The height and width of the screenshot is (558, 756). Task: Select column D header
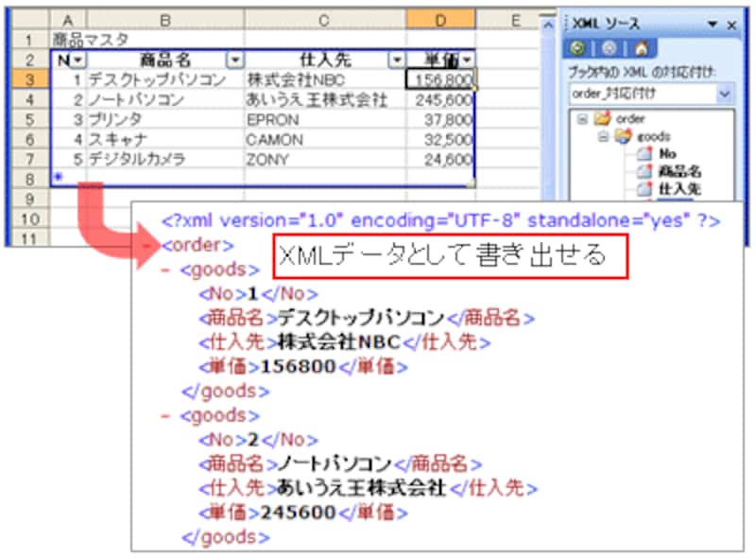[x=440, y=20]
